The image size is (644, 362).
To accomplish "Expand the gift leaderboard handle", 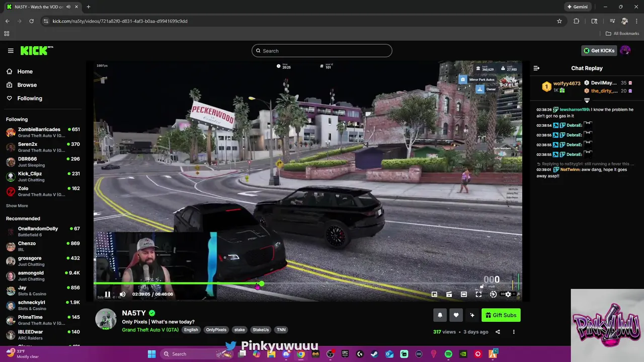I will click(x=587, y=101).
